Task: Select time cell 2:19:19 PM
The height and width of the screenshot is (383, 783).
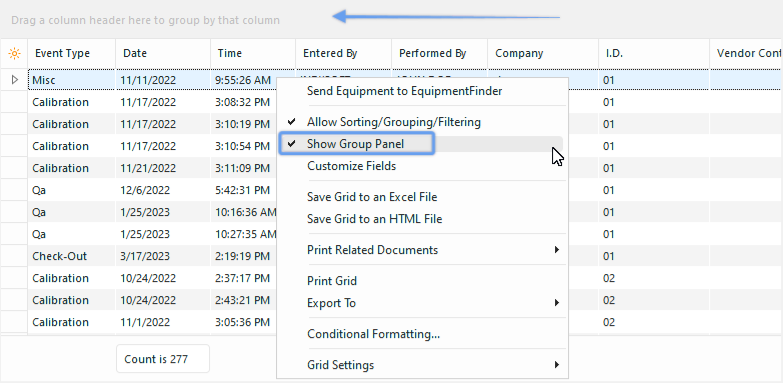Action: 244,256
